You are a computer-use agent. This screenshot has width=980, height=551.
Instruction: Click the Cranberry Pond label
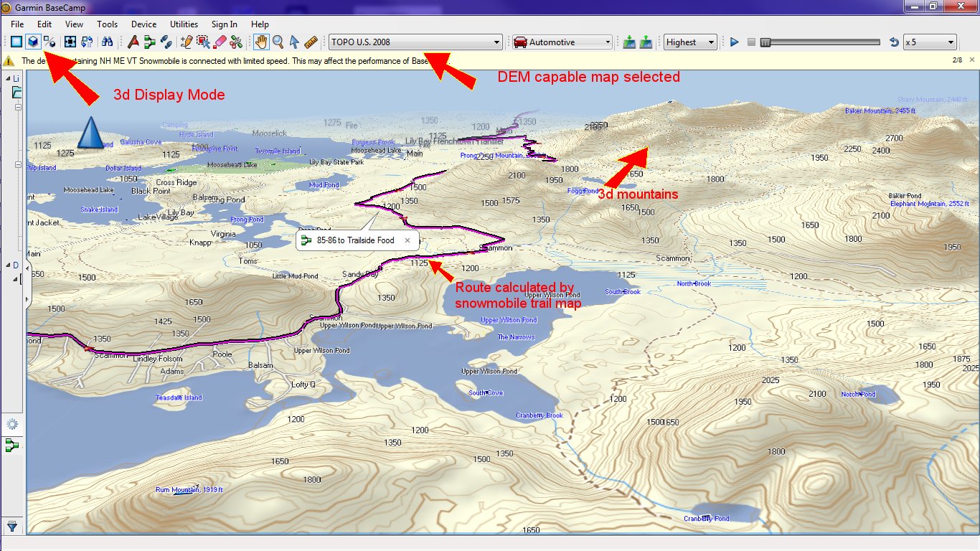coord(706,519)
